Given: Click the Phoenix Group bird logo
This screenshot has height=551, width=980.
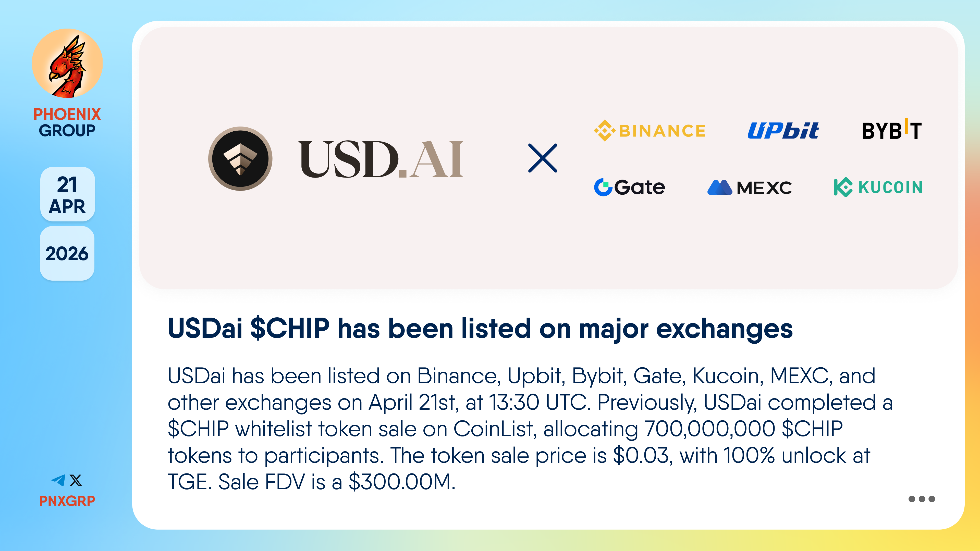Looking at the screenshot, I should [x=67, y=63].
